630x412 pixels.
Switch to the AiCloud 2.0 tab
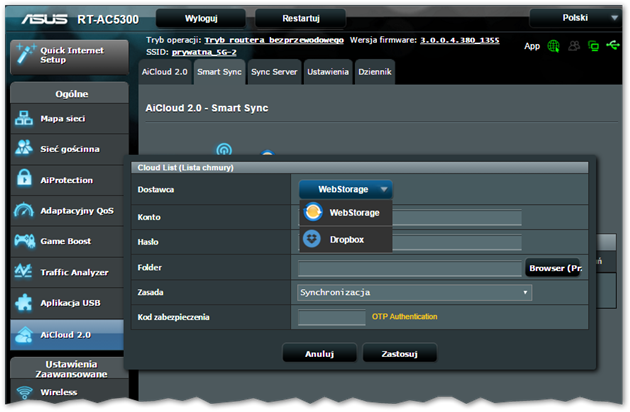pyautogui.click(x=165, y=72)
